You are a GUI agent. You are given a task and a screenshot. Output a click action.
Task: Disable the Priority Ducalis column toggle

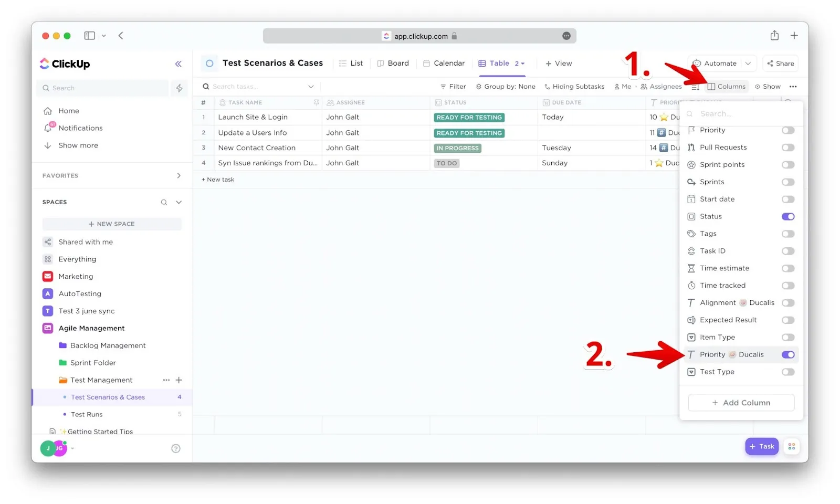tap(787, 354)
